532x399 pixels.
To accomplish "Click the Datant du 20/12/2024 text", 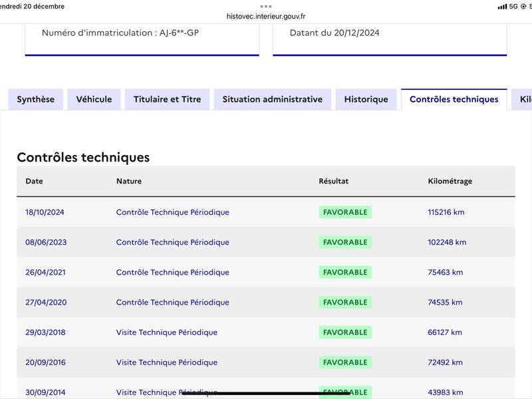I will tap(334, 33).
